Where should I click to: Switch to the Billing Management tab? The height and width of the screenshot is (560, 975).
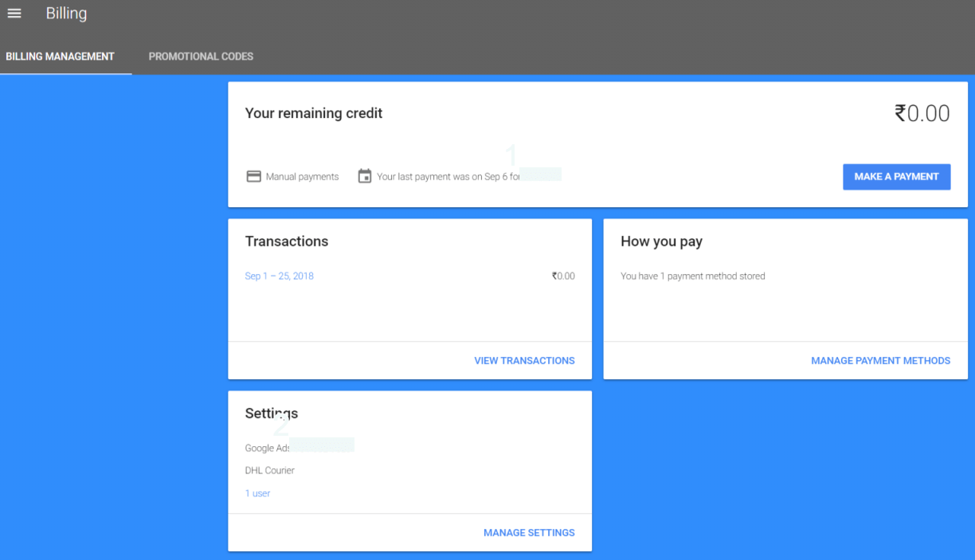coord(61,57)
